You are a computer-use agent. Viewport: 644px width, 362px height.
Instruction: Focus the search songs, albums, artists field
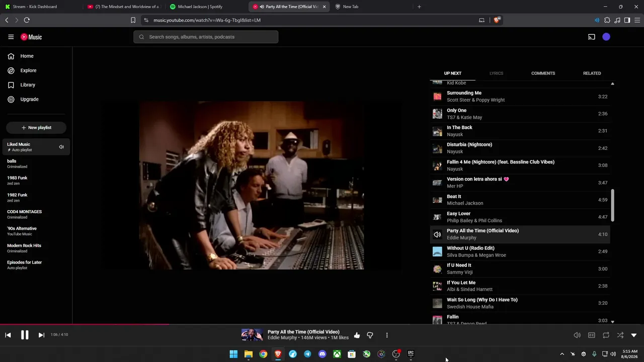click(206, 37)
